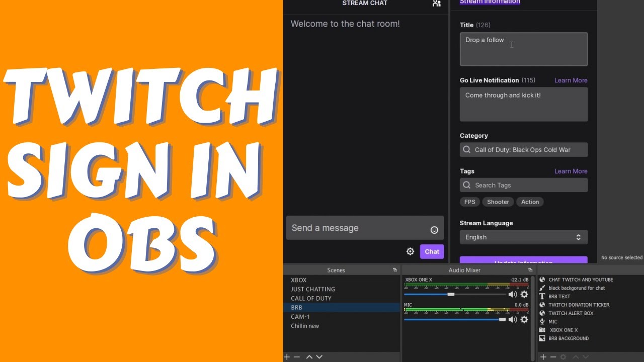Select the FPS tag chip
This screenshot has height=362, width=644.
tap(469, 202)
